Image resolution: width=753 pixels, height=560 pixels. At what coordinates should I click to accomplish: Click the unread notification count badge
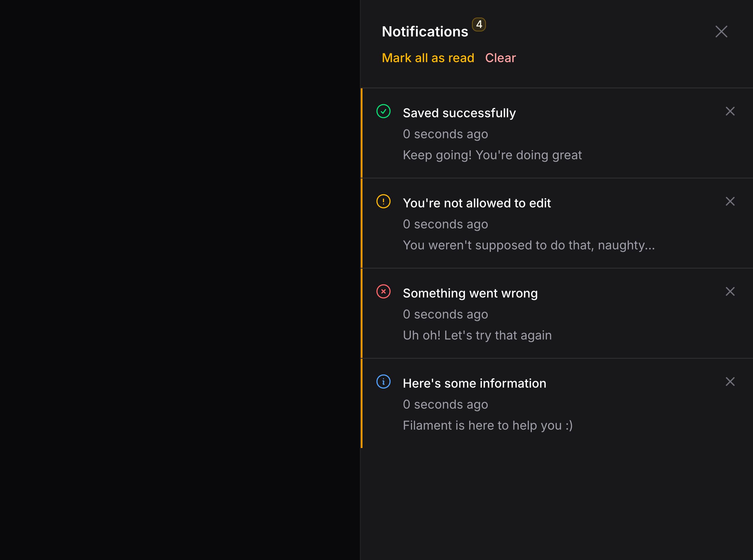[479, 24]
